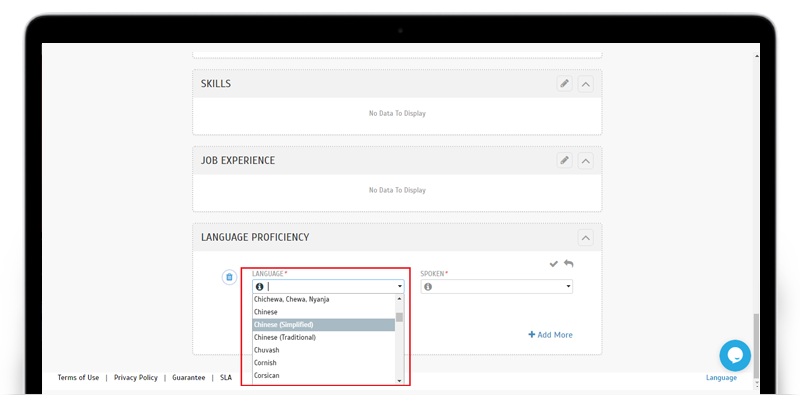Open the chat support bubble
The image size is (800, 395).
click(735, 356)
